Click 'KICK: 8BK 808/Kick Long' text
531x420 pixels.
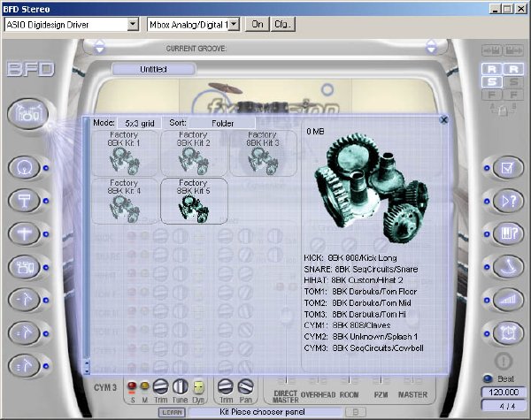pyautogui.click(x=350, y=258)
